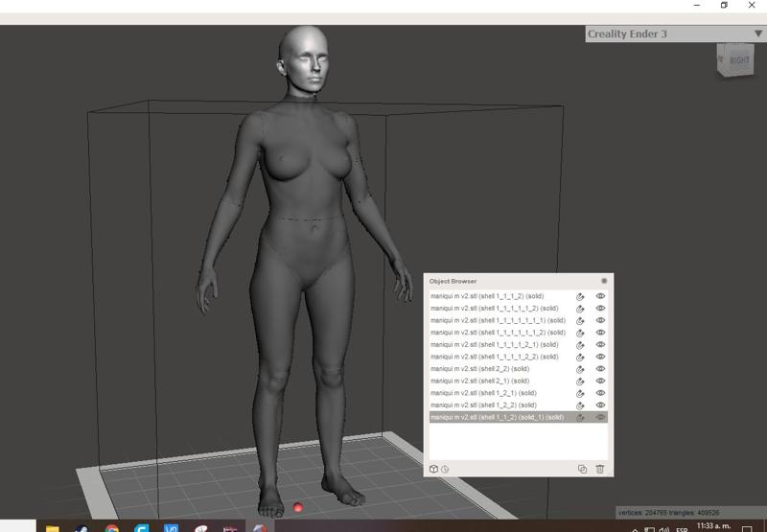Hide the shell 1_1_1_1_2_1 object
This screenshot has width=767, height=532.
600,345
